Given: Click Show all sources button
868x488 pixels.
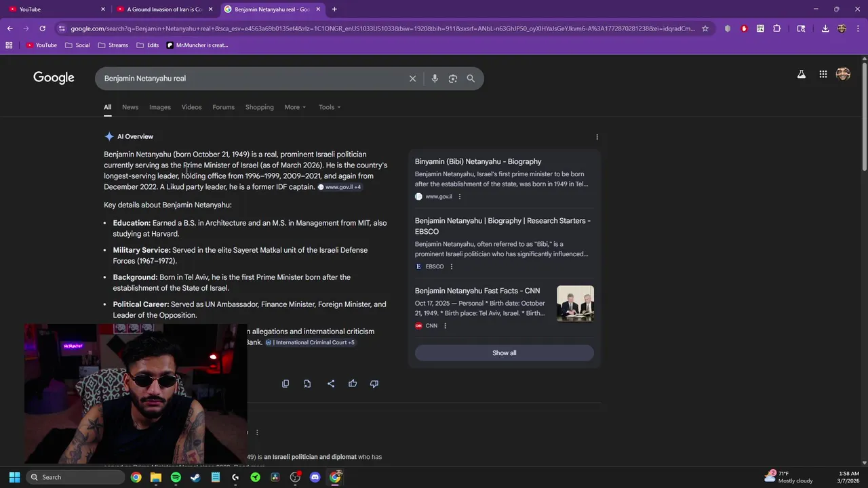Looking at the screenshot, I should point(504,353).
